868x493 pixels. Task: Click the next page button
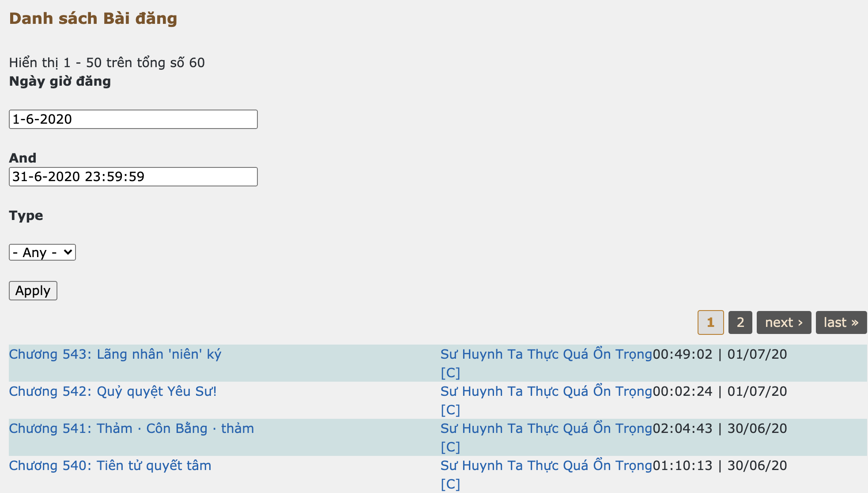(x=784, y=322)
